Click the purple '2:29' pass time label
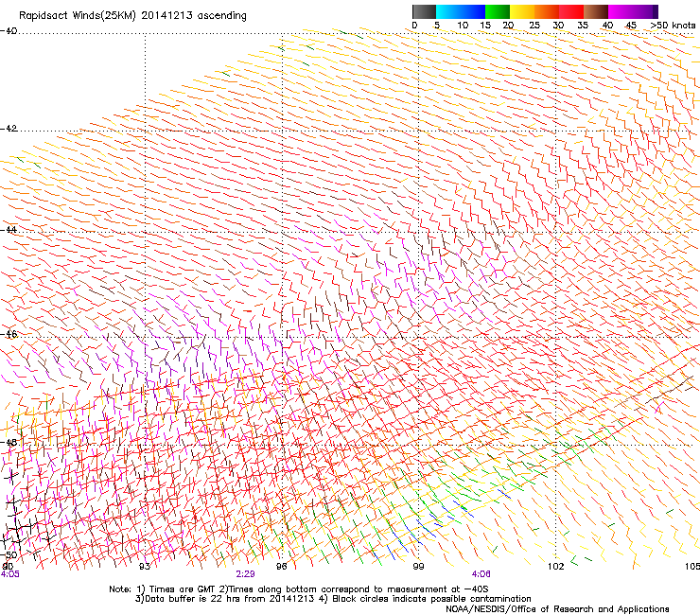This screenshot has width=700, height=615. point(245,574)
